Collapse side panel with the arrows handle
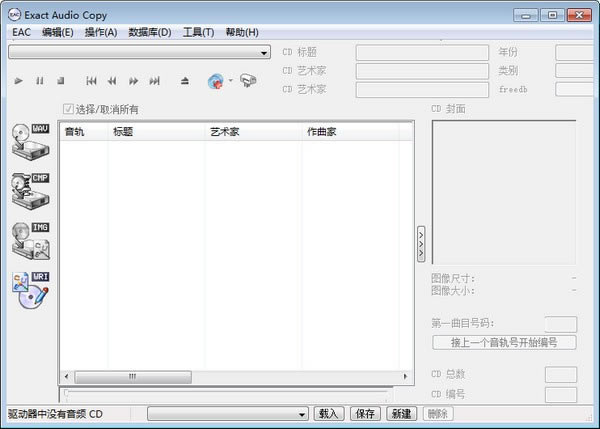The width and height of the screenshot is (600, 429). coord(421,244)
